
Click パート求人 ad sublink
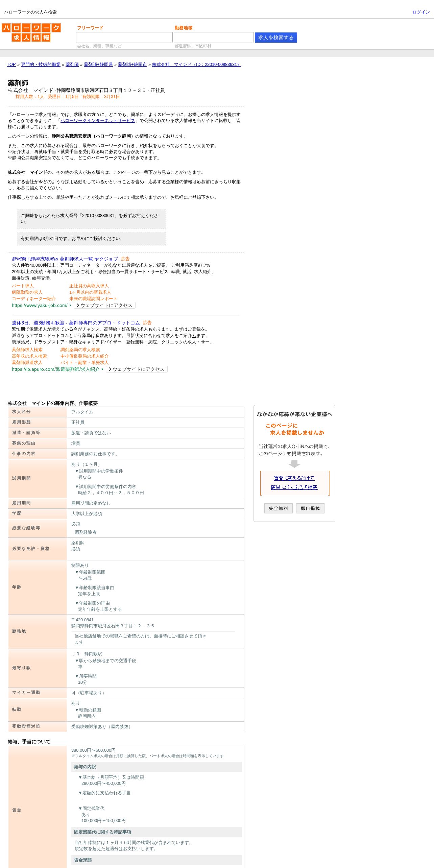tap(23, 286)
